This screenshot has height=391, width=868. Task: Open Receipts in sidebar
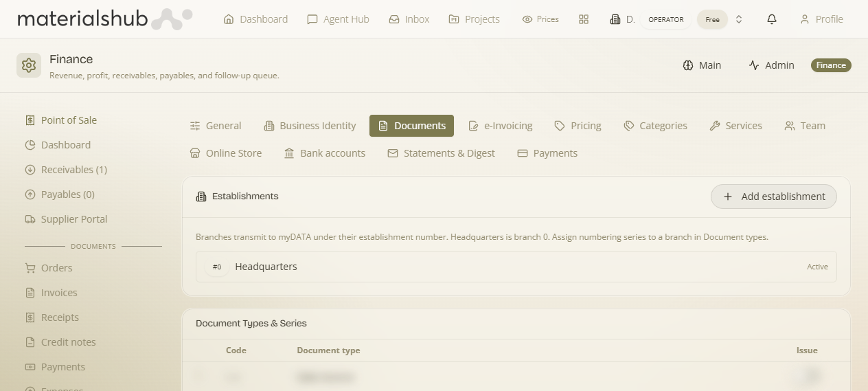pos(52,317)
